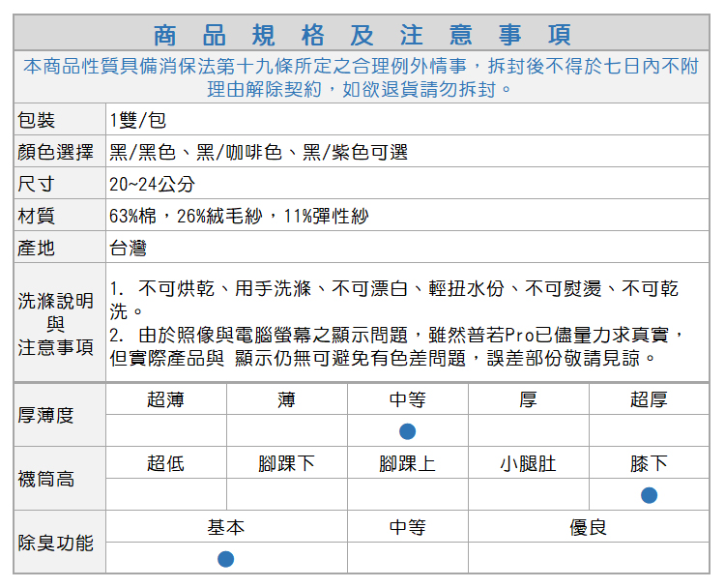This screenshot has height=588, width=725.
Task: Click the 台灣 origin value
Action: click(x=128, y=248)
